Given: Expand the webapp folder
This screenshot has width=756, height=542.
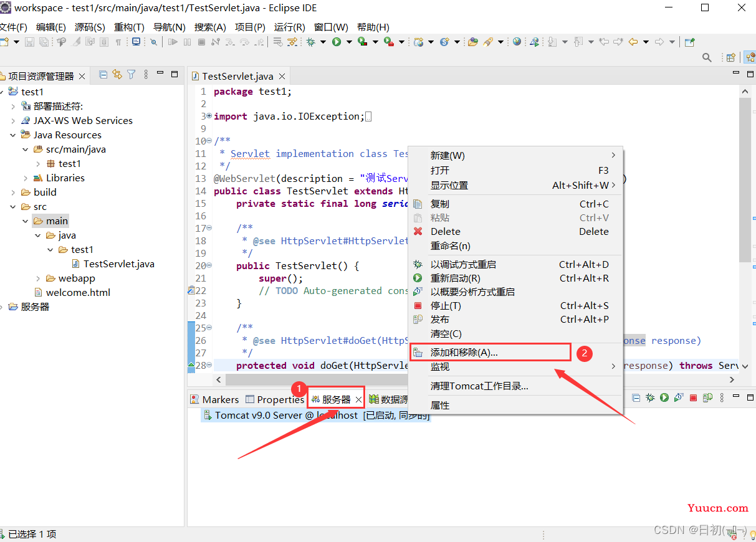Looking at the screenshot, I should pos(38,278).
